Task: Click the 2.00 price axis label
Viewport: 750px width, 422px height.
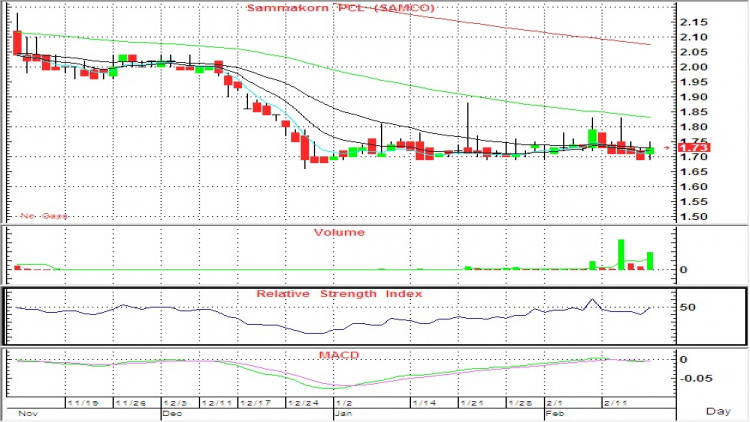Action: [694, 67]
